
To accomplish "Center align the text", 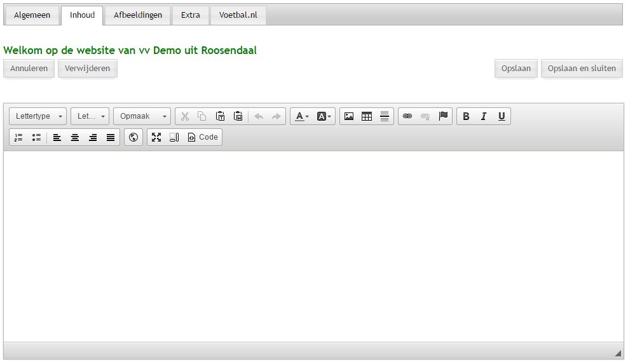I will point(75,137).
